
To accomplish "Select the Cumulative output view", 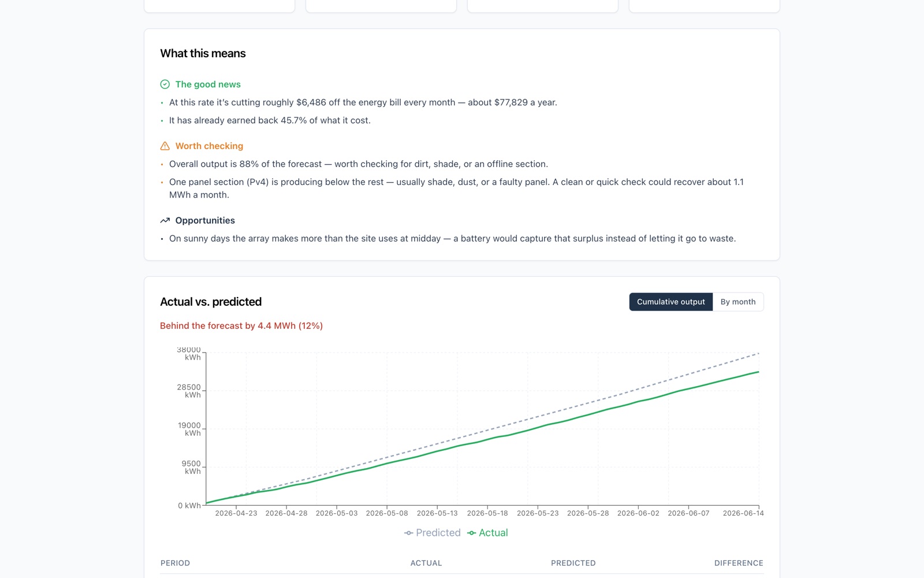I will coord(670,302).
